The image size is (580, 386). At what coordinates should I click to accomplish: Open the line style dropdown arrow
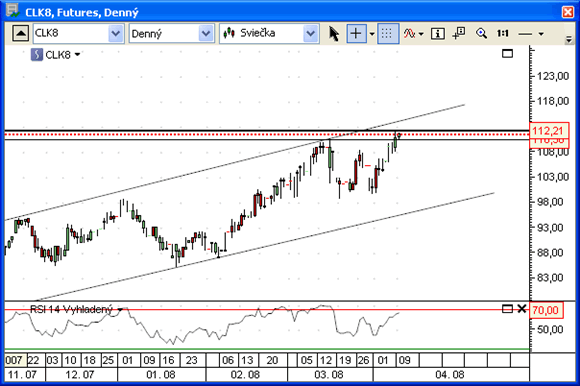coord(541,34)
